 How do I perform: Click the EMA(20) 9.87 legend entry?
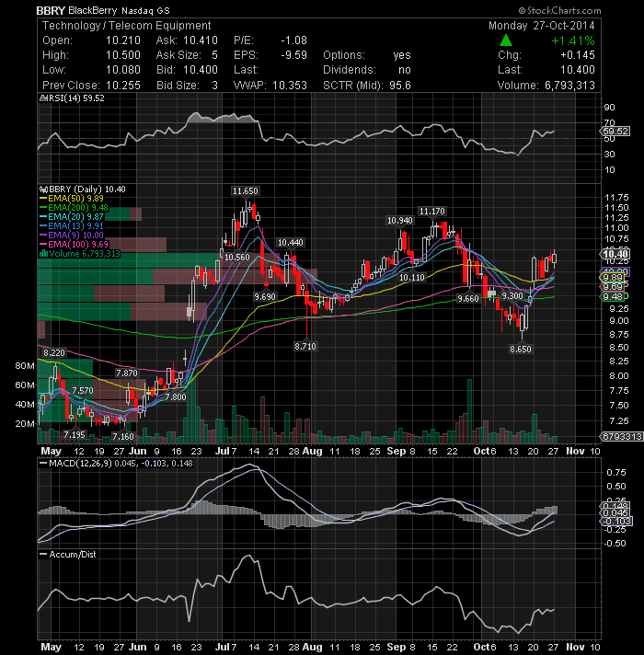(x=75, y=217)
